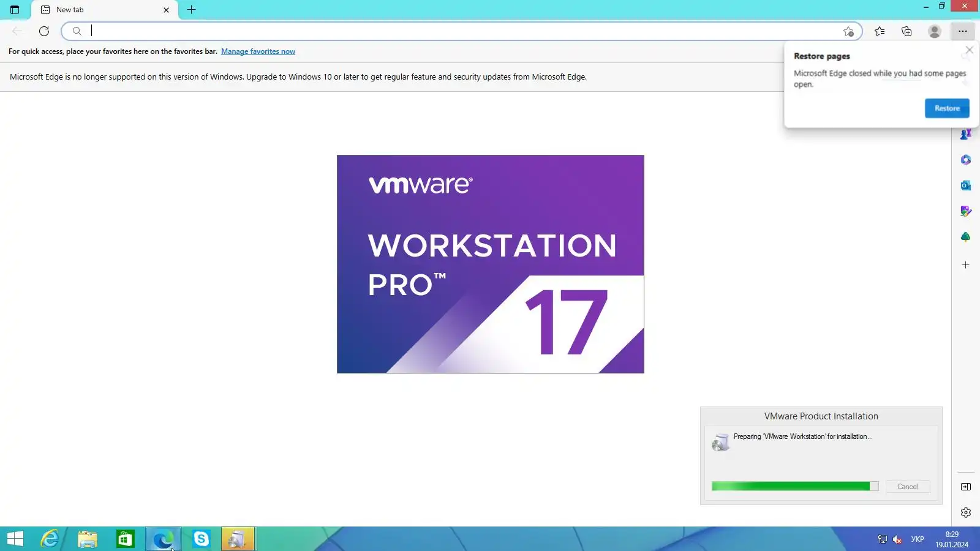Viewport: 980px width, 551px height.
Task: Open the muted volume tray icon
Action: click(897, 539)
